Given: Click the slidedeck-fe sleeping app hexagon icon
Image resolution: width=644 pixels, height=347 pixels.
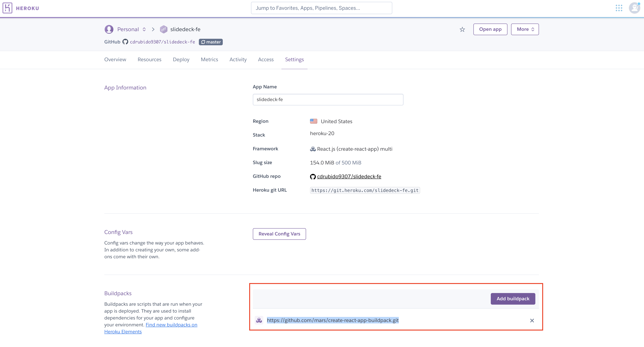Looking at the screenshot, I should click(x=164, y=30).
